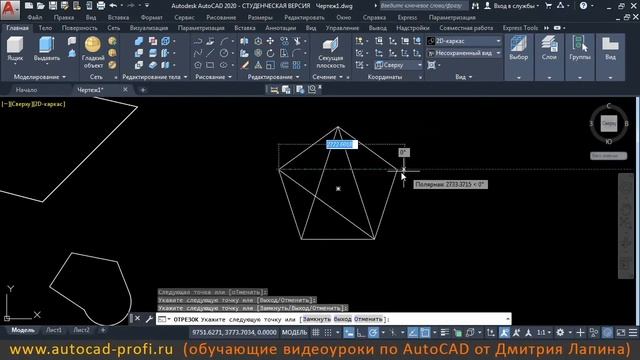The image size is (640, 360).
Task: Open the AutoCAD application menu (red A)
Action: coord(10,9)
